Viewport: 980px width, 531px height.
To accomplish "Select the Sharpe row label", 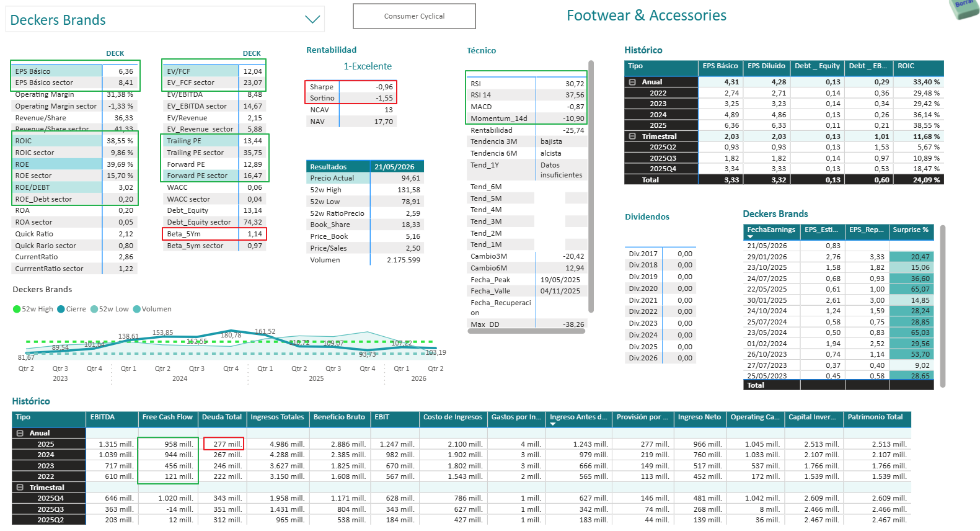I will coord(322,87).
